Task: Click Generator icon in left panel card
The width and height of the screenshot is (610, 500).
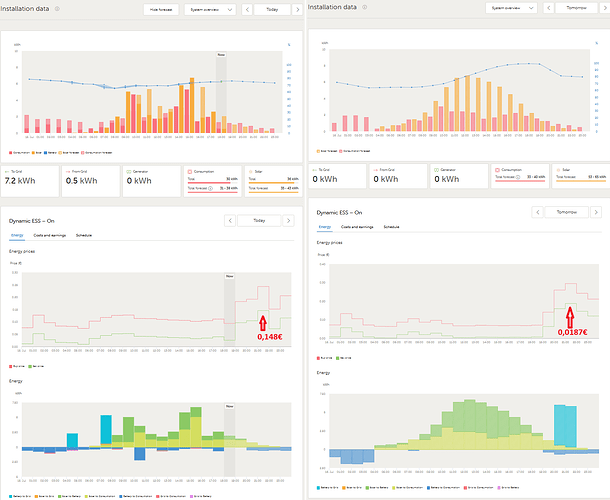Action: tap(129, 171)
